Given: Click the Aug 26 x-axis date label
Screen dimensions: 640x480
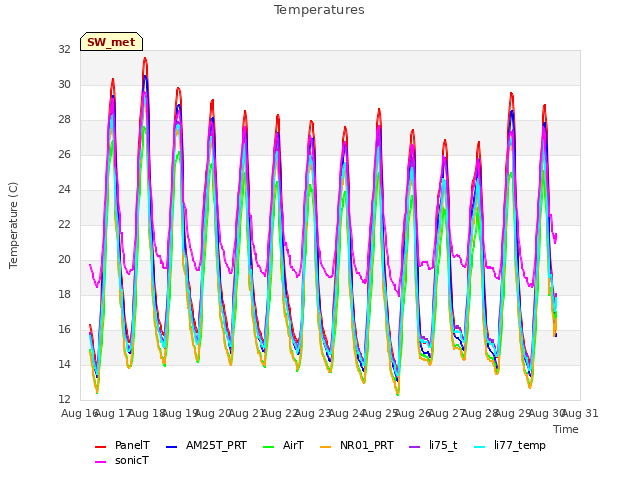Looking at the screenshot, I should (x=413, y=413).
